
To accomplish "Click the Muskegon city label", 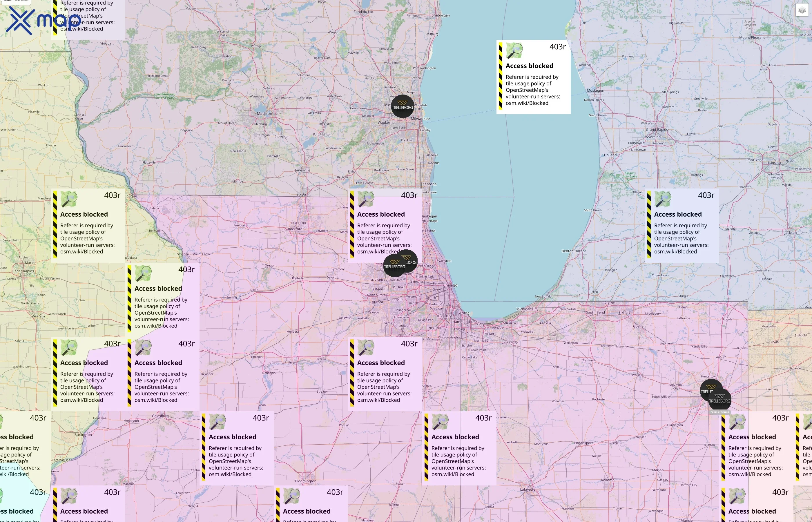I will [x=595, y=90].
